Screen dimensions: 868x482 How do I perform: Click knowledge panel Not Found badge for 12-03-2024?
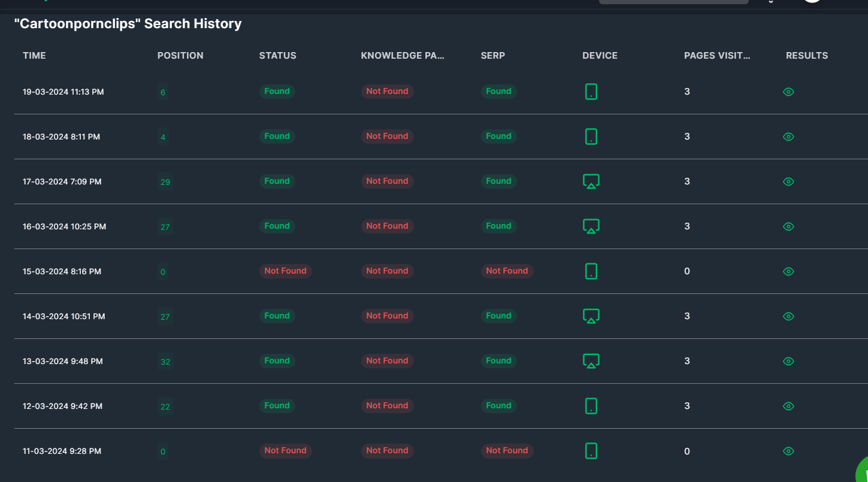click(x=388, y=406)
